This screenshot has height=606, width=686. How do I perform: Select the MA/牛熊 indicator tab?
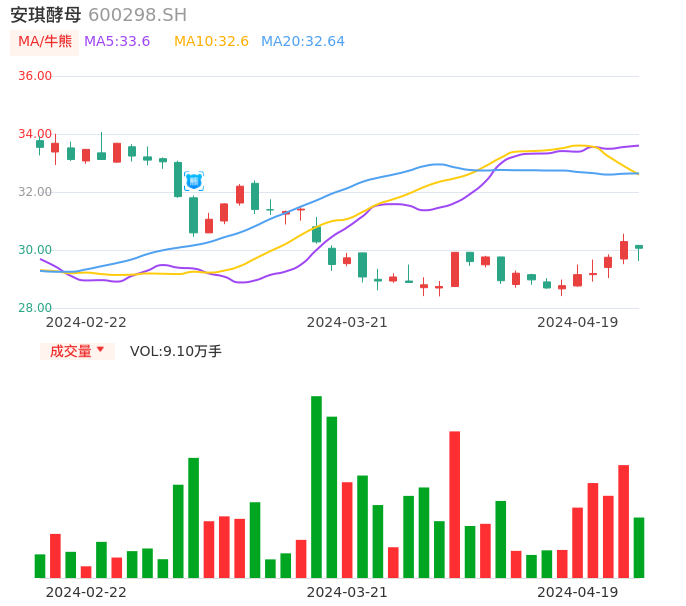pos(45,42)
